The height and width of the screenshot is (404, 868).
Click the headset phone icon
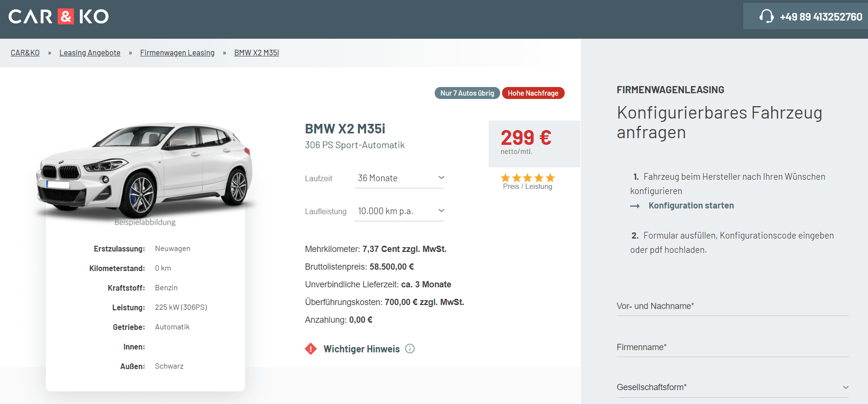click(766, 16)
